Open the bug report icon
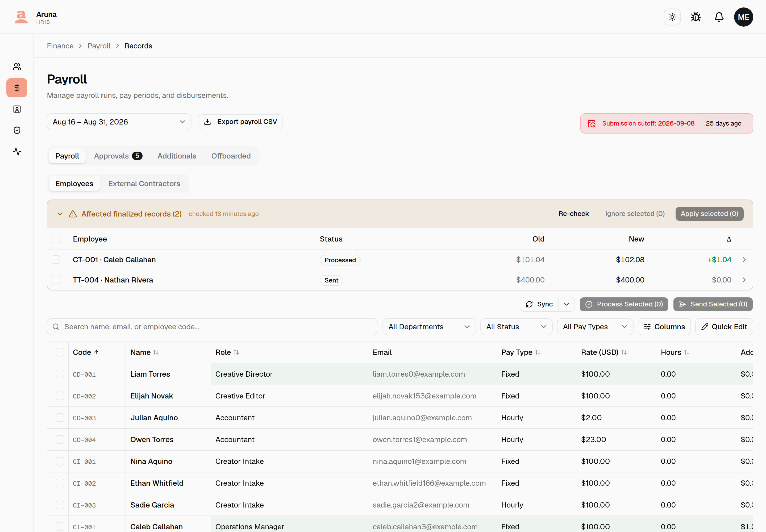This screenshot has height=532, width=766. tap(696, 17)
